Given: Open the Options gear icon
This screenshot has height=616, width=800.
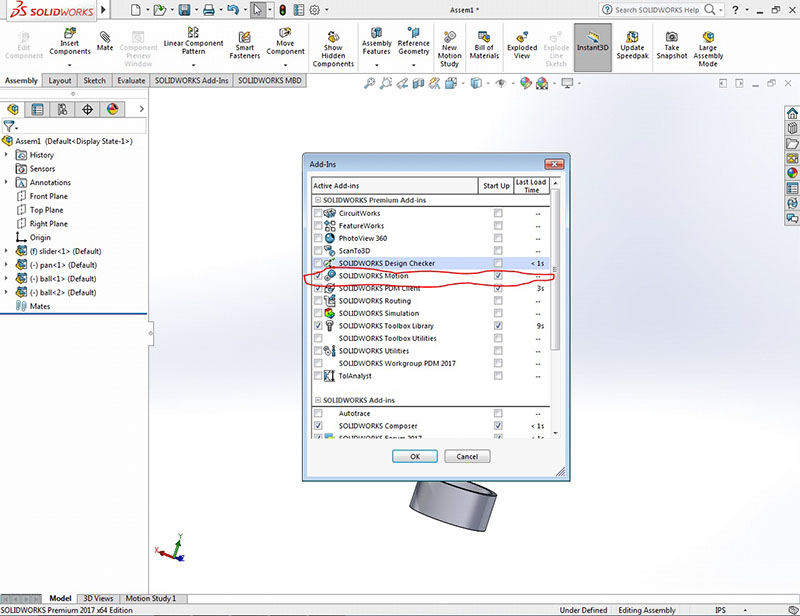Looking at the screenshot, I should click(x=315, y=10).
